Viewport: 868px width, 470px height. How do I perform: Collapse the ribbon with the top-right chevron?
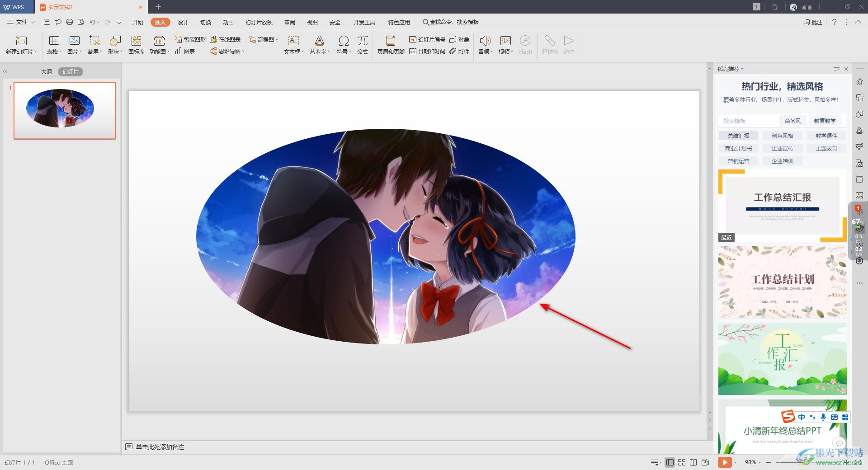coord(858,22)
